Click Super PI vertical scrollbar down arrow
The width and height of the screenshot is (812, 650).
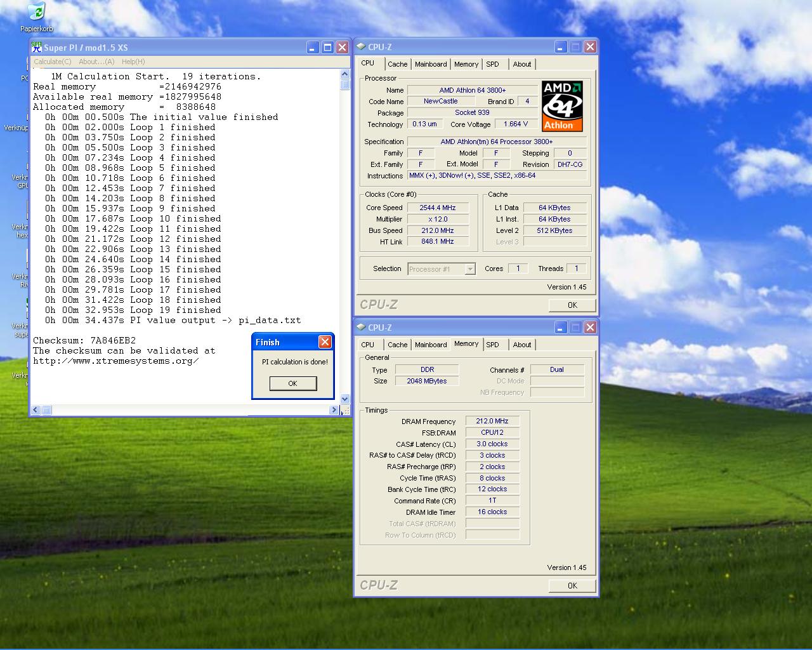click(345, 399)
